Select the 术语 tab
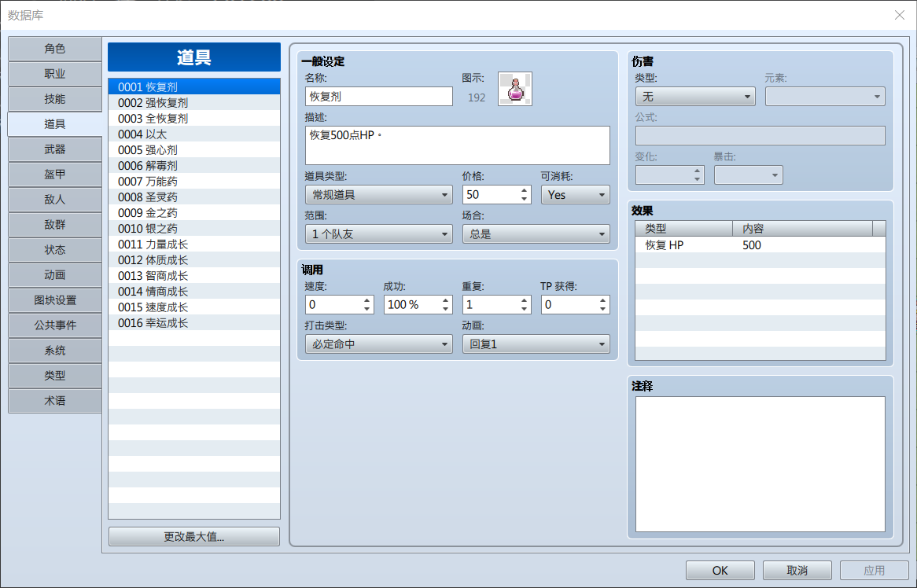The height and width of the screenshot is (588, 917). [55, 400]
